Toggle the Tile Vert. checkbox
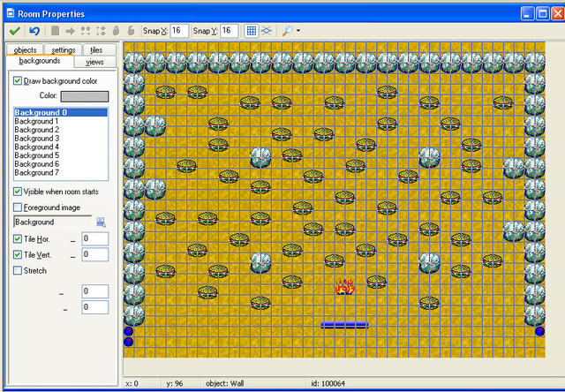The height and width of the screenshot is (392, 565). [x=18, y=255]
